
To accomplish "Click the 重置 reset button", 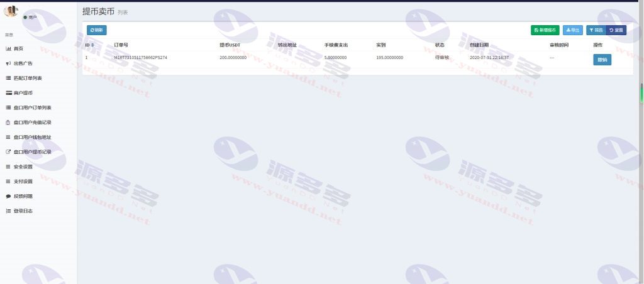I will 616,30.
